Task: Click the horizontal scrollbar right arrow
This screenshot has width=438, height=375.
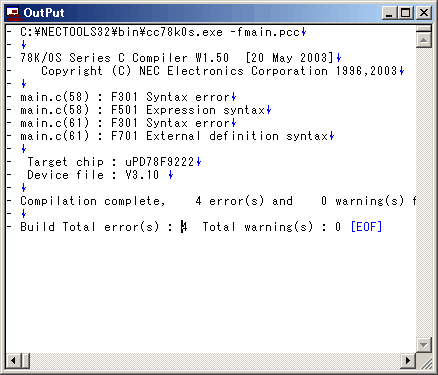Action: (x=408, y=361)
